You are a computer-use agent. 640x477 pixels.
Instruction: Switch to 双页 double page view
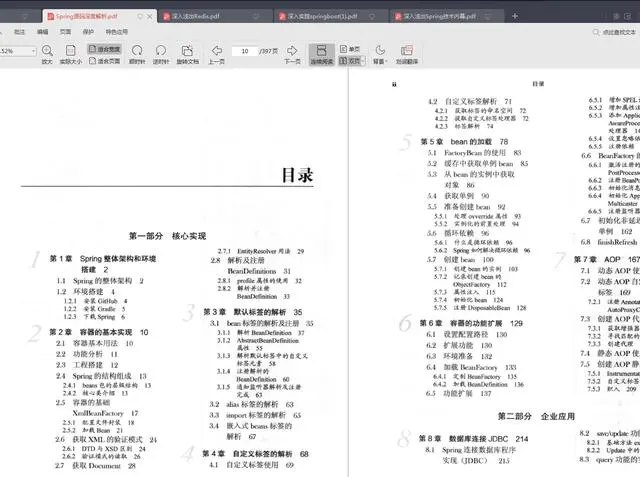coord(350,61)
